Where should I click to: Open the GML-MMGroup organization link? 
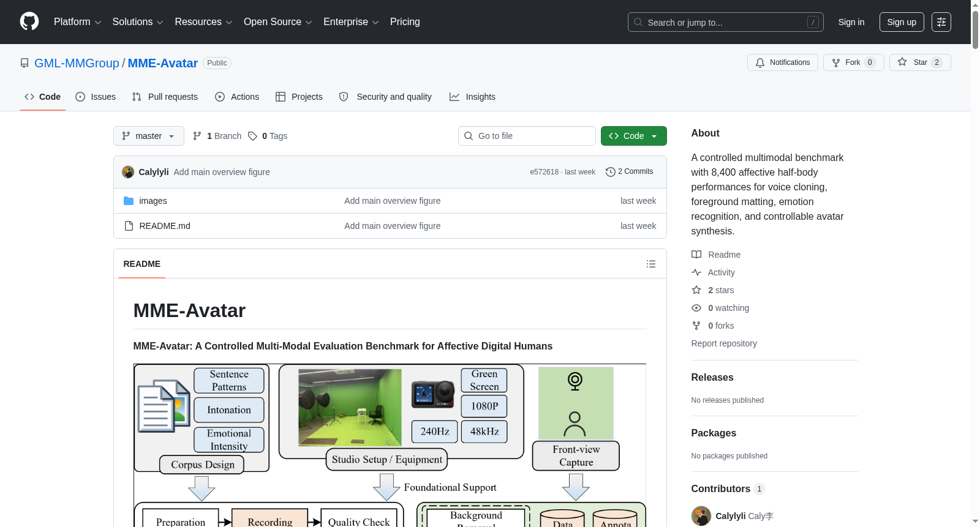(x=77, y=63)
